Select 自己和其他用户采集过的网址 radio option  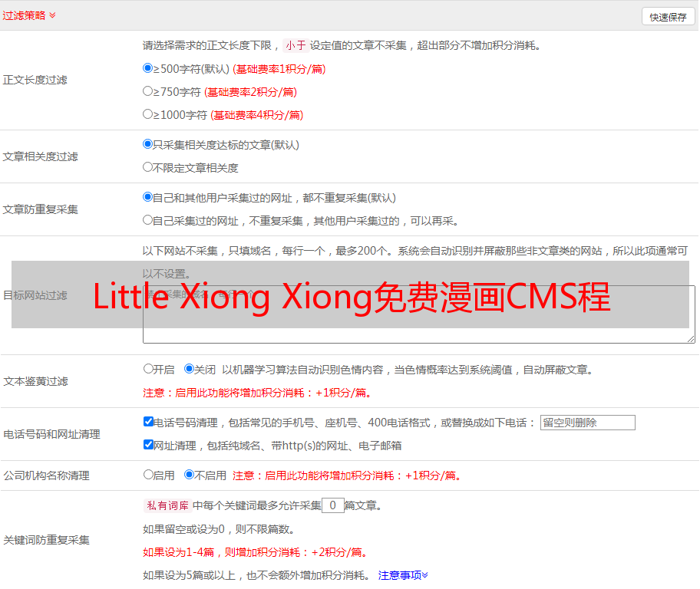(148, 197)
